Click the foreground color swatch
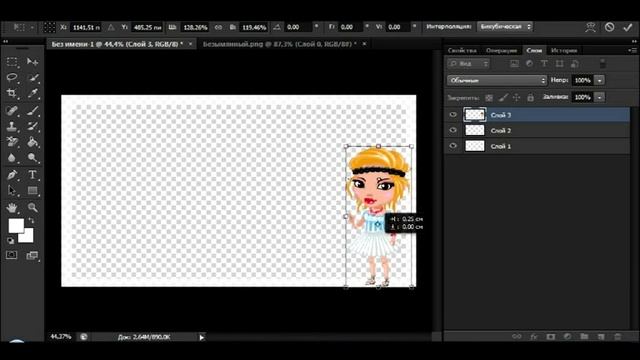This screenshot has width=640, height=360. click(16, 226)
